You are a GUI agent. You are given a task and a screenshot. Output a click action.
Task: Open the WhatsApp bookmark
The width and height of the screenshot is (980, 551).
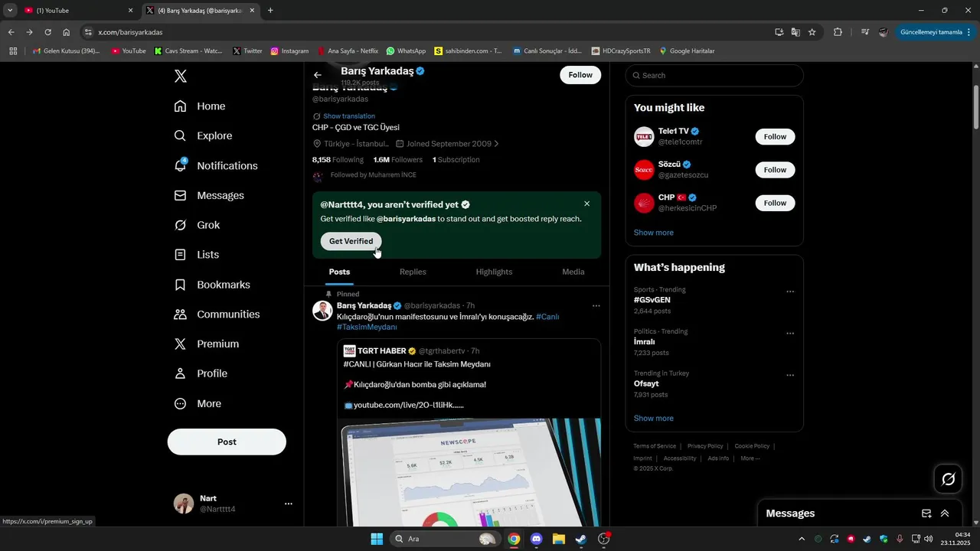(x=406, y=51)
